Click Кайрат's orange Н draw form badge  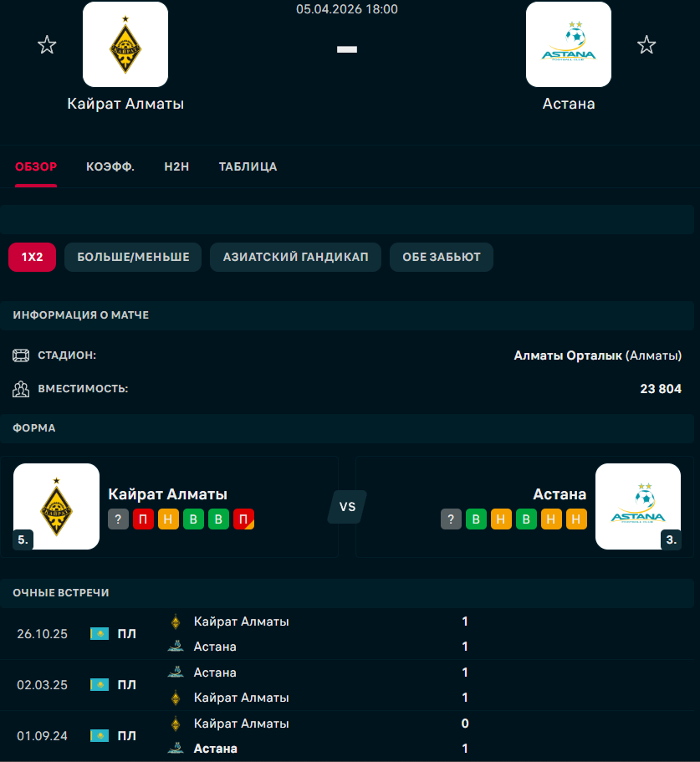[x=168, y=519]
